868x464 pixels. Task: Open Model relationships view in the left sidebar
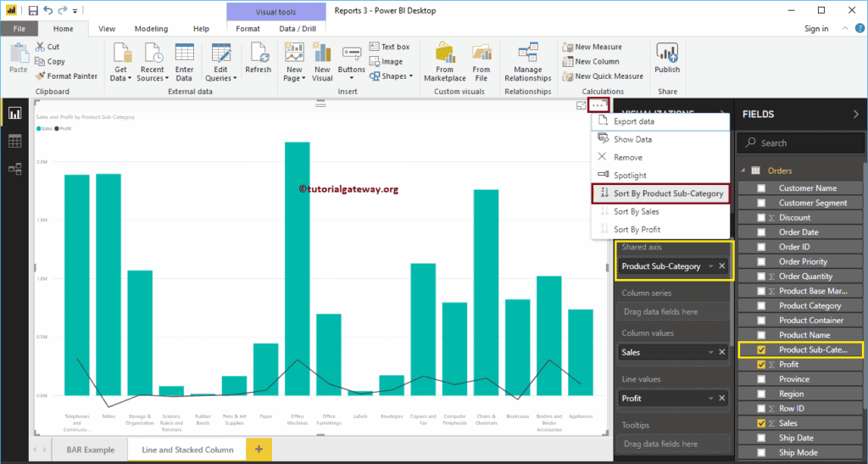[x=14, y=169]
